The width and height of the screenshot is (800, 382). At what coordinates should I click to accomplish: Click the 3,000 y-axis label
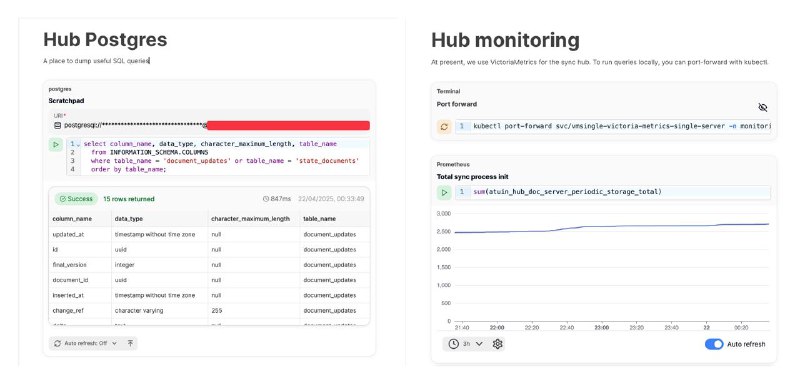(x=443, y=214)
